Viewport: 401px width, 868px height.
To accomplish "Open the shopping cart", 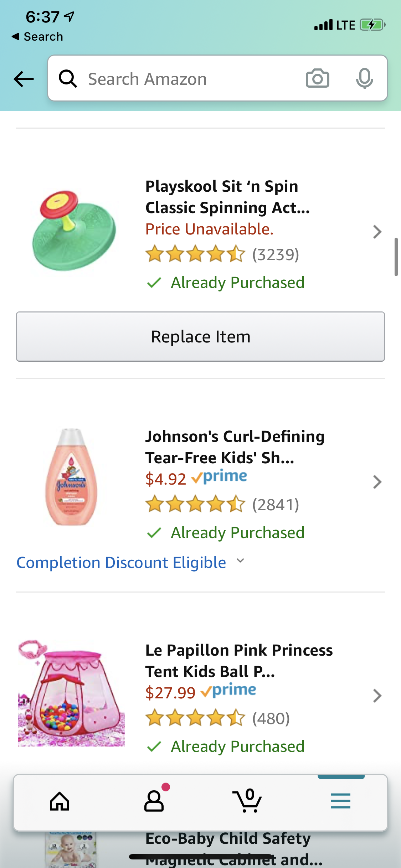I will point(247,802).
